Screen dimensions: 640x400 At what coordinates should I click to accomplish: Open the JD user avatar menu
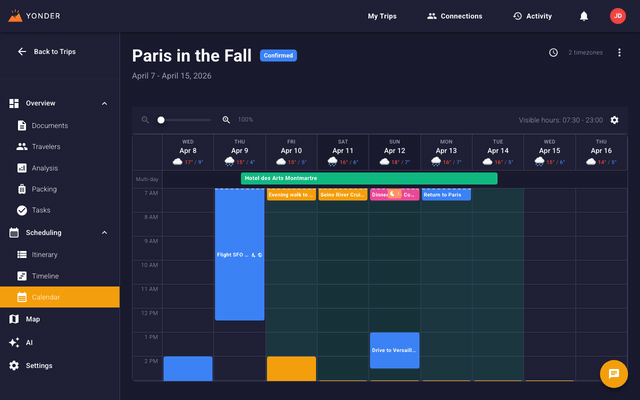pyautogui.click(x=618, y=16)
